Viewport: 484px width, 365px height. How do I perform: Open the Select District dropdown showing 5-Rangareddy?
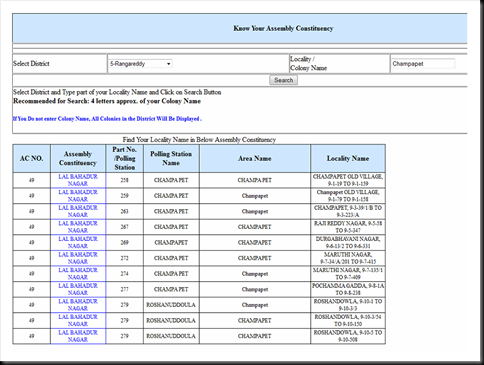(140, 64)
